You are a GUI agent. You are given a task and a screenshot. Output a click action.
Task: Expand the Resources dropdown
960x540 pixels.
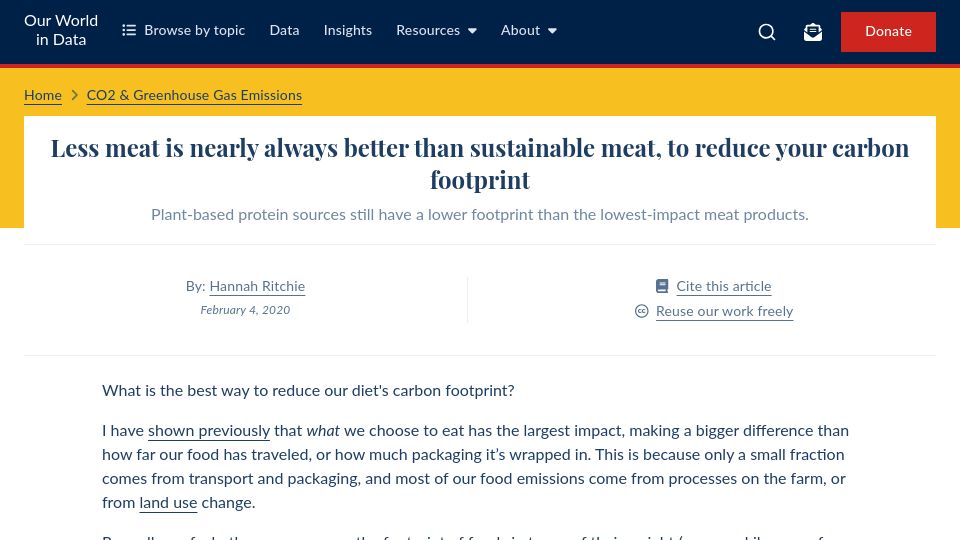[x=436, y=30]
